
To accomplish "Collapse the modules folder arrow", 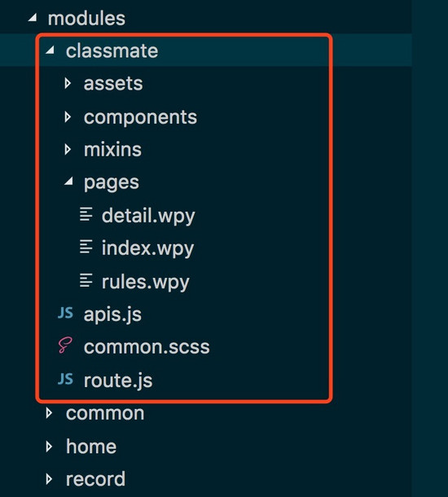I will click(x=33, y=18).
